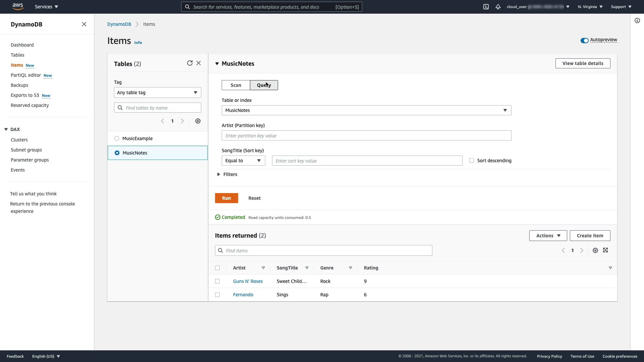Viewport: 644px width, 362px height.
Task: Click the AWS logo home icon
Action: tap(17, 7)
